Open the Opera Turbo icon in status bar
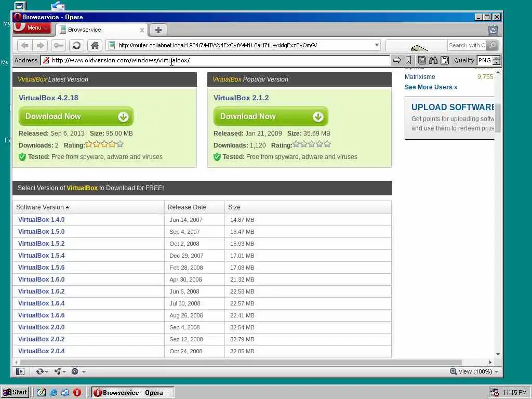The width and height of the screenshot is (532, 399). click(75, 371)
